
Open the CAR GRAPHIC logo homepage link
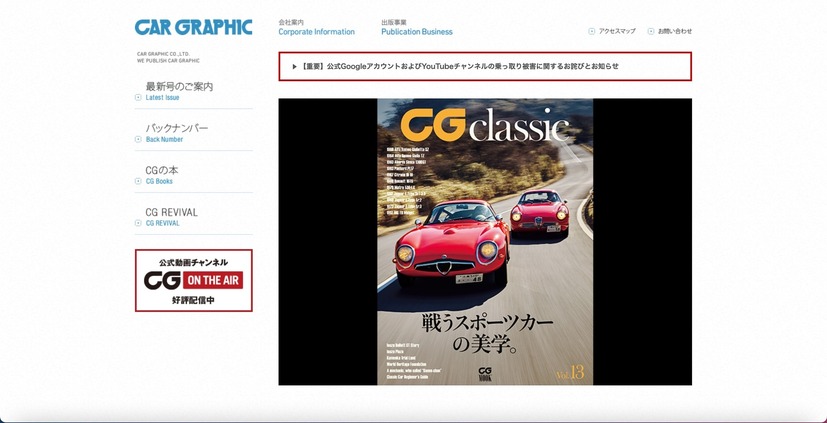pyautogui.click(x=194, y=27)
